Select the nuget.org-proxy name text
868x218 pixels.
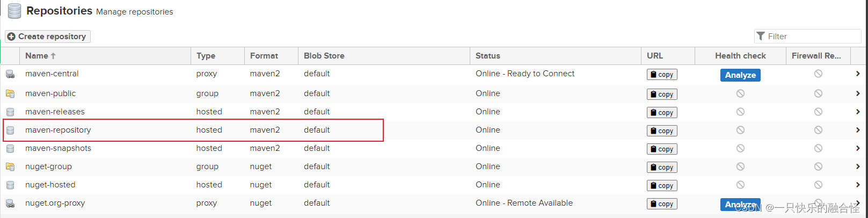pos(55,203)
